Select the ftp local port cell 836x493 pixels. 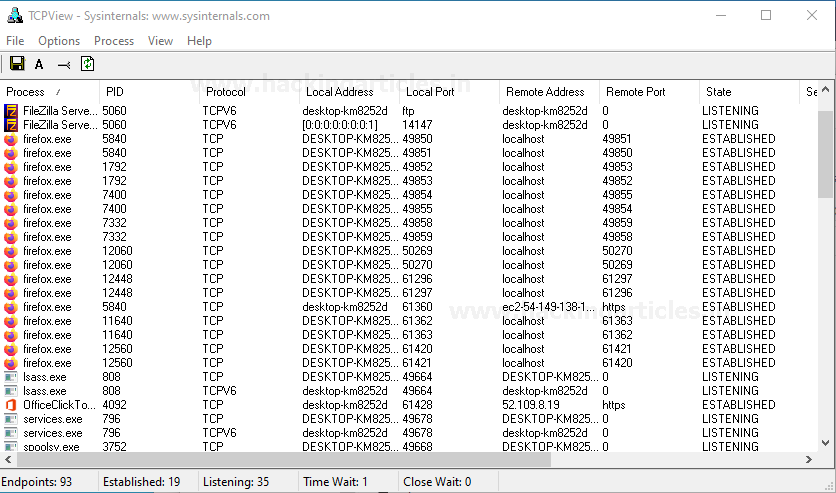coord(408,111)
